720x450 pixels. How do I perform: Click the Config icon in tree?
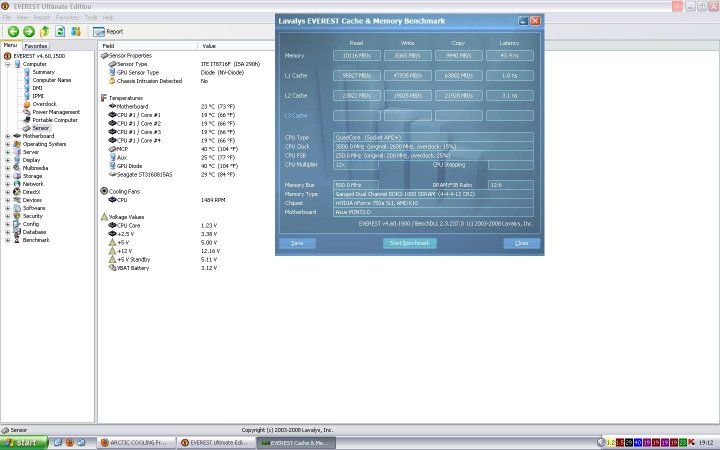click(x=17, y=224)
